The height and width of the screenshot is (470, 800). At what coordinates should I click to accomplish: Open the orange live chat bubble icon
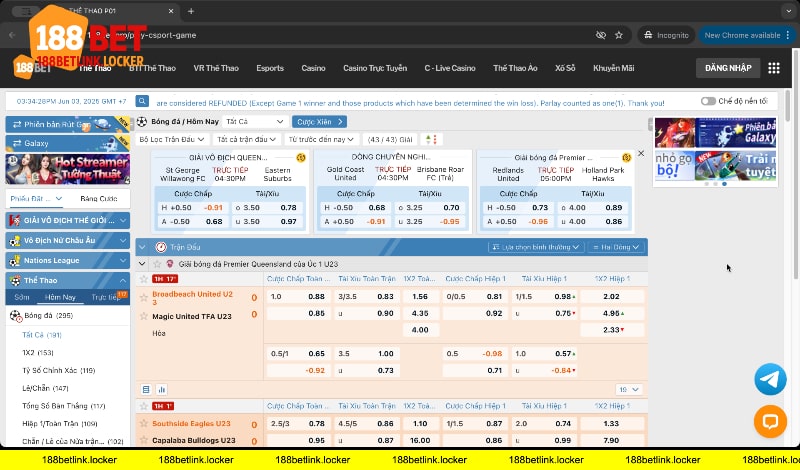(x=770, y=422)
